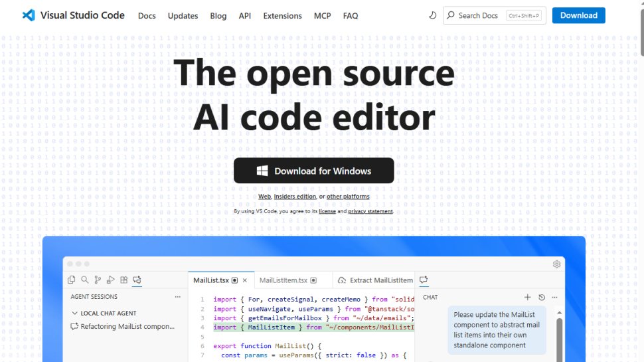Click the AGENT SESSIONS header

pos(94,297)
